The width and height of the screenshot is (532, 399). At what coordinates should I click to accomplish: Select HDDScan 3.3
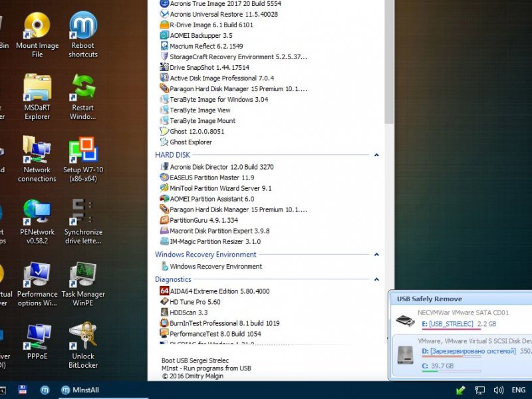point(184,313)
